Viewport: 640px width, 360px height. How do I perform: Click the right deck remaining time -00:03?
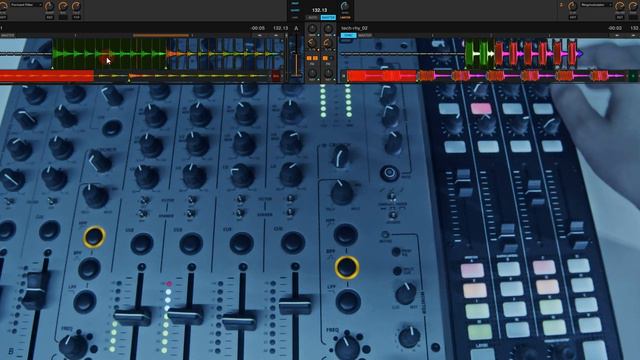click(x=615, y=28)
